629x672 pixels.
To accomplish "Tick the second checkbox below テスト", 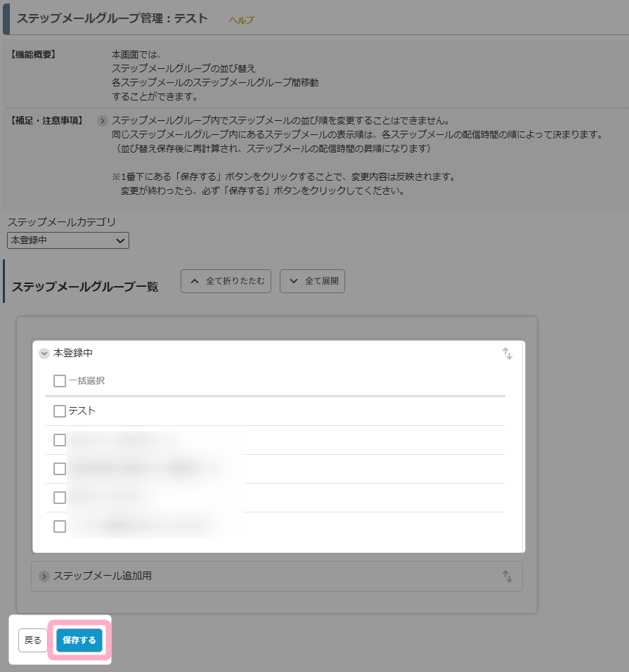I will coord(60,469).
